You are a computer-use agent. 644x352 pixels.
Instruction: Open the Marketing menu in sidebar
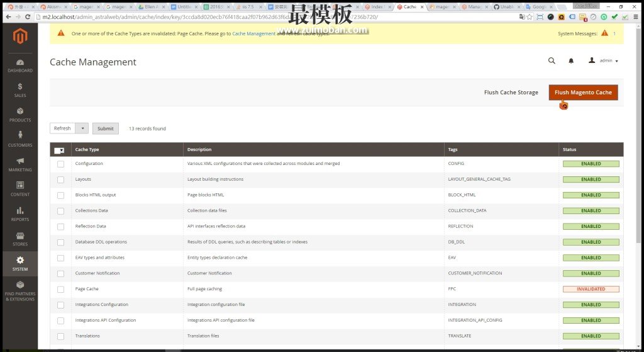pyautogui.click(x=19, y=164)
